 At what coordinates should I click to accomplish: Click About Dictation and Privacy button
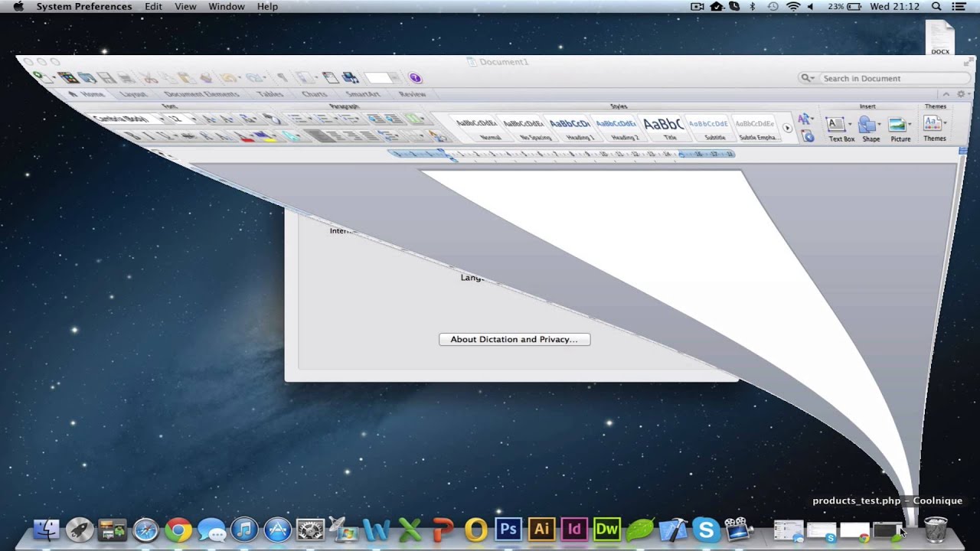(x=514, y=339)
